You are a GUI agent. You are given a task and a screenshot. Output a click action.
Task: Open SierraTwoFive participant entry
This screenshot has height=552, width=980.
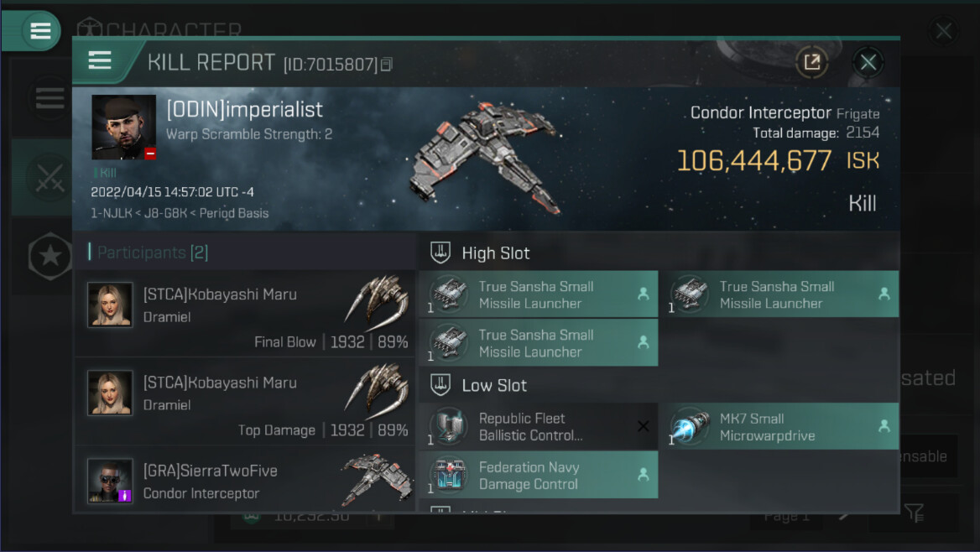246,480
